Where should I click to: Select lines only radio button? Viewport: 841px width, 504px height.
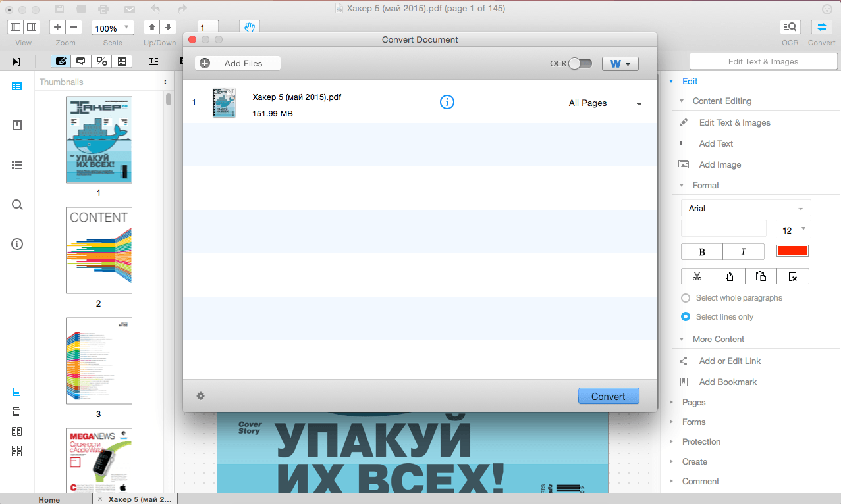686,316
